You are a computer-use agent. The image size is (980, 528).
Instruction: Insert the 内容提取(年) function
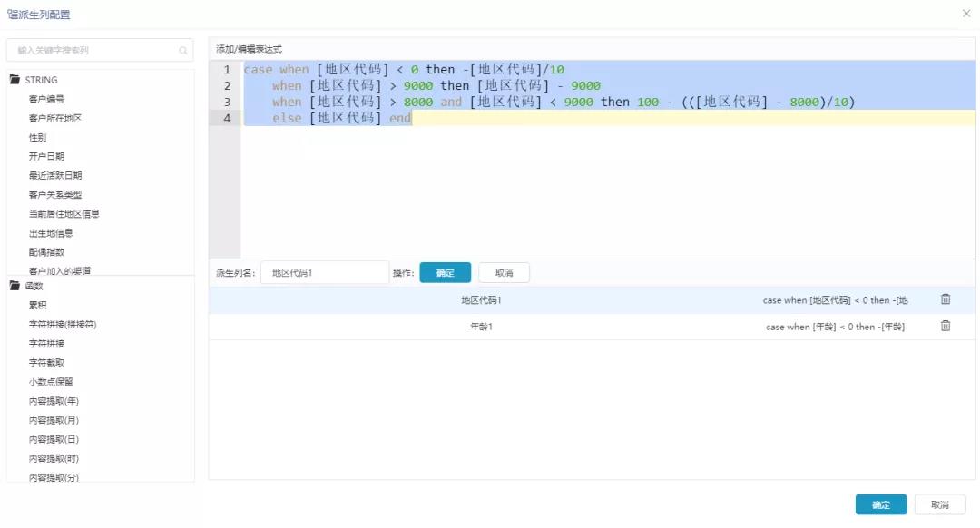(x=54, y=401)
